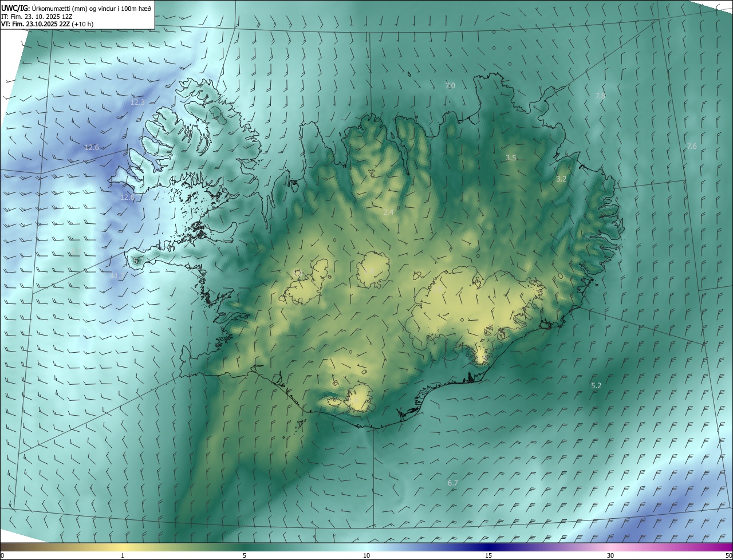This screenshot has width=733, height=560.
Task: Click the legend tick labeled 50
Action: (x=728, y=555)
